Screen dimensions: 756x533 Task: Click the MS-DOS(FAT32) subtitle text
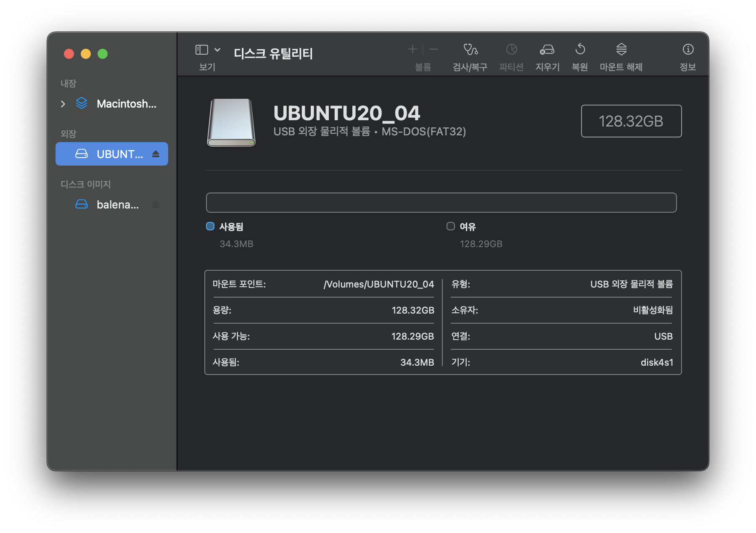(424, 132)
